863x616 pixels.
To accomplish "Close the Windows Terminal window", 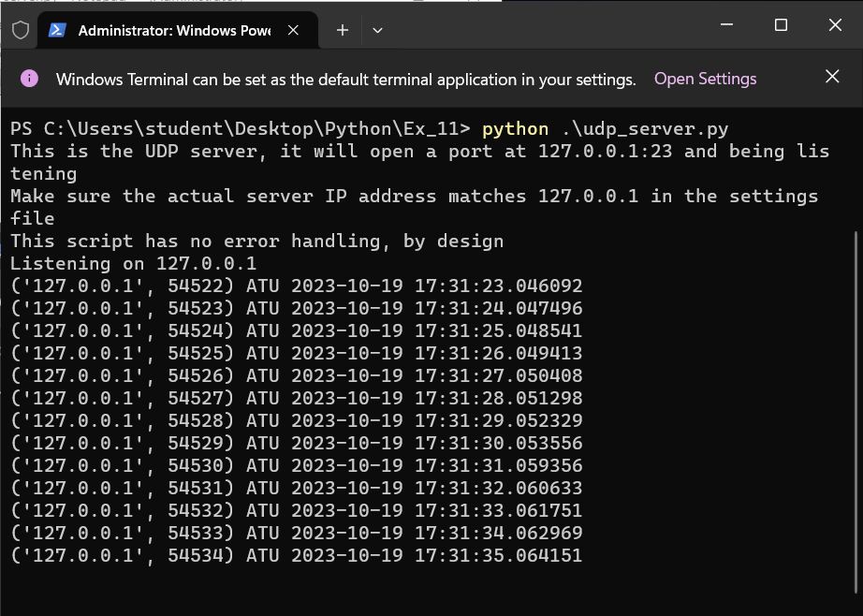I will point(835,25).
